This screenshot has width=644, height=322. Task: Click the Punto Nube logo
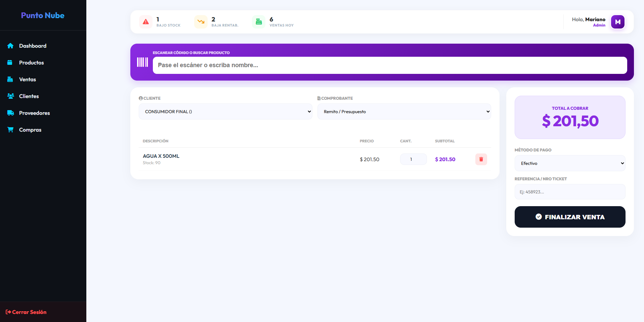pos(43,15)
